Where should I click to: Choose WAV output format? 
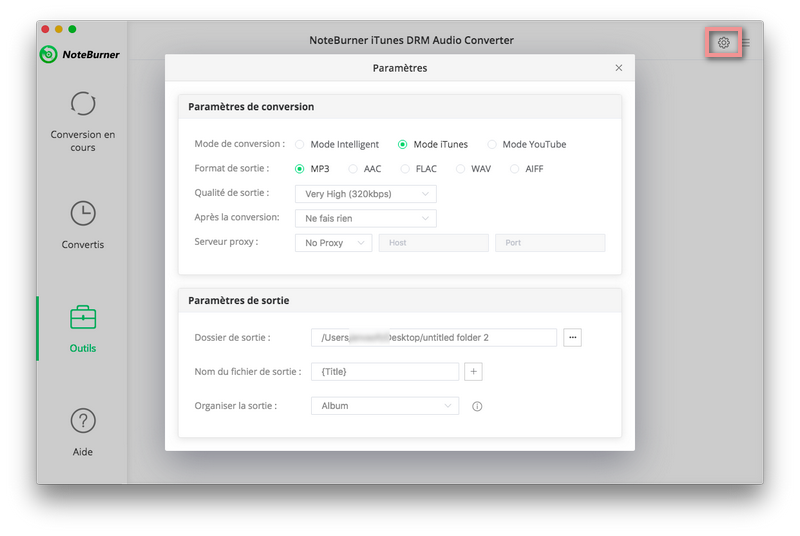click(473, 169)
